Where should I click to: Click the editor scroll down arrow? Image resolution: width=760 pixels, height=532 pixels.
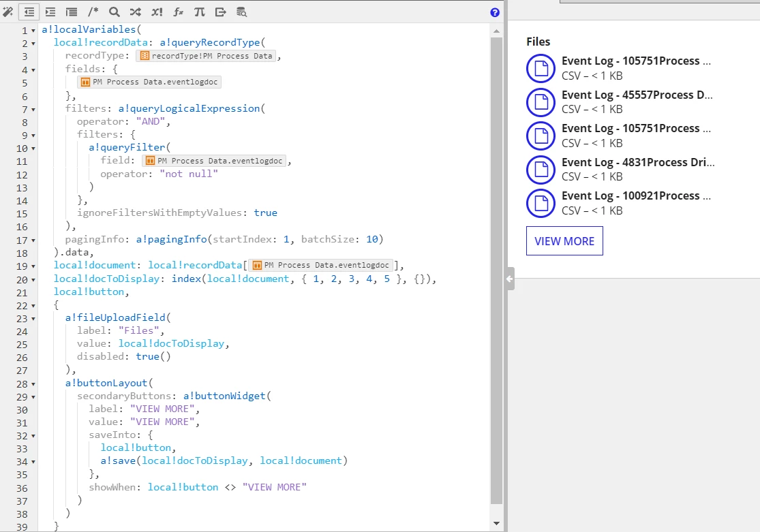pos(496,523)
